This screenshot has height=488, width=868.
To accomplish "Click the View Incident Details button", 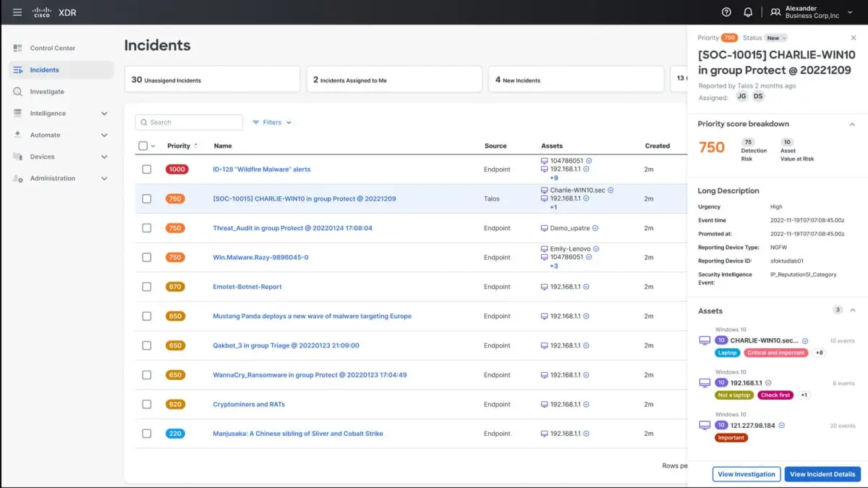I will click(822, 474).
